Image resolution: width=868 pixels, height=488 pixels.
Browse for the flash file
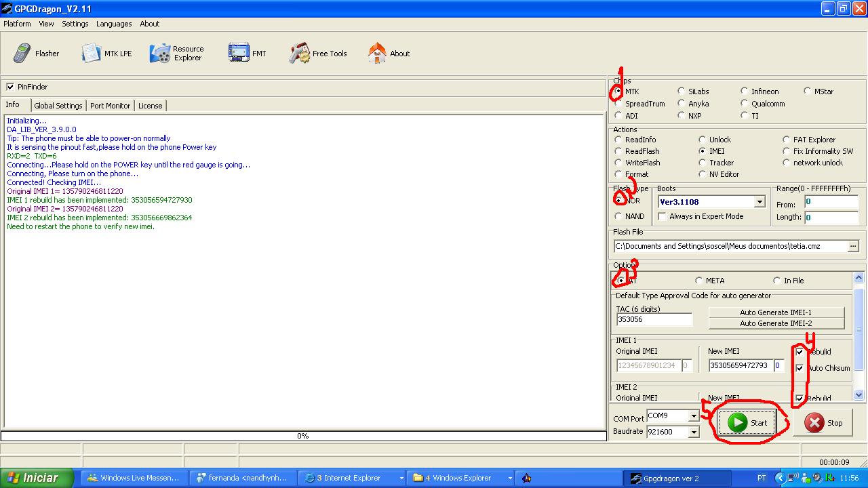(x=853, y=246)
